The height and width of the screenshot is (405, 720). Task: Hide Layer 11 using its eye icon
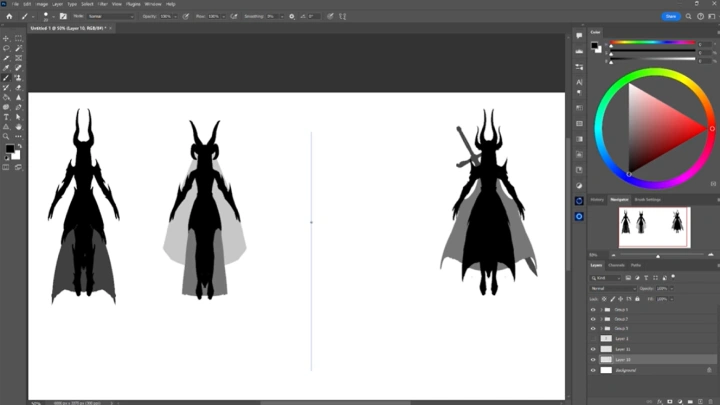coord(593,349)
